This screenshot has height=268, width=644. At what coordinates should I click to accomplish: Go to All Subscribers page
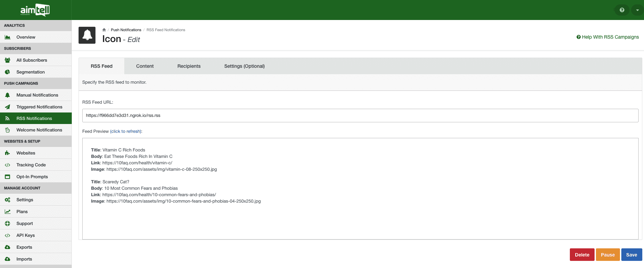(x=32, y=60)
